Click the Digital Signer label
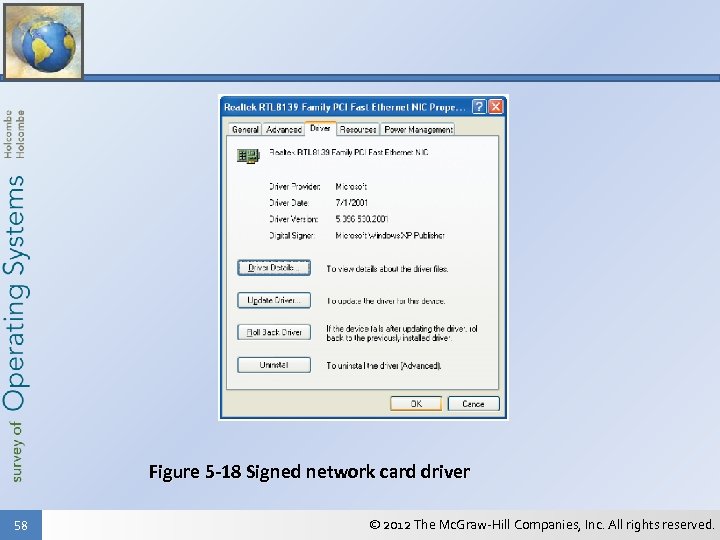 pos(292,236)
